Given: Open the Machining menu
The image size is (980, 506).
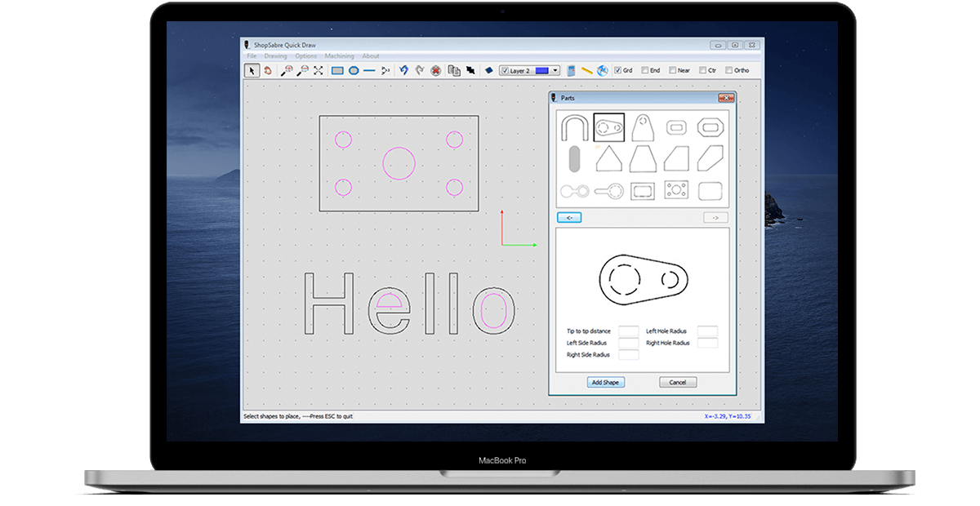Looking at the screenshot, I should [x=339, y=56].
